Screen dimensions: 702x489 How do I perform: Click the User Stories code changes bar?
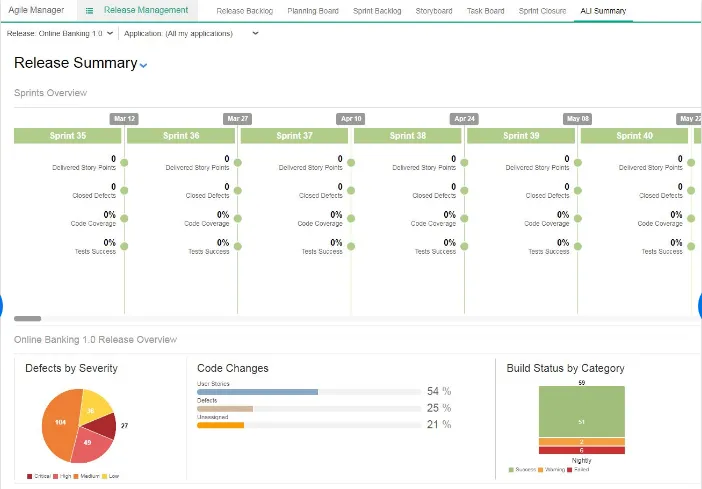click(x=257, y=392)
